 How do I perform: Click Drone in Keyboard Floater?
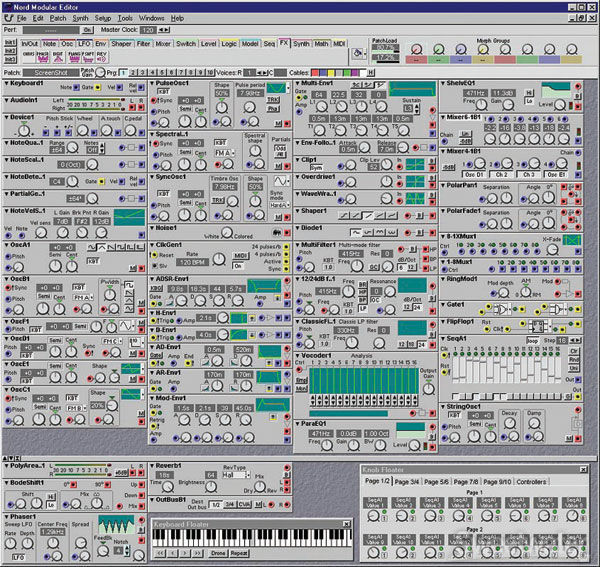click(218, 553)
